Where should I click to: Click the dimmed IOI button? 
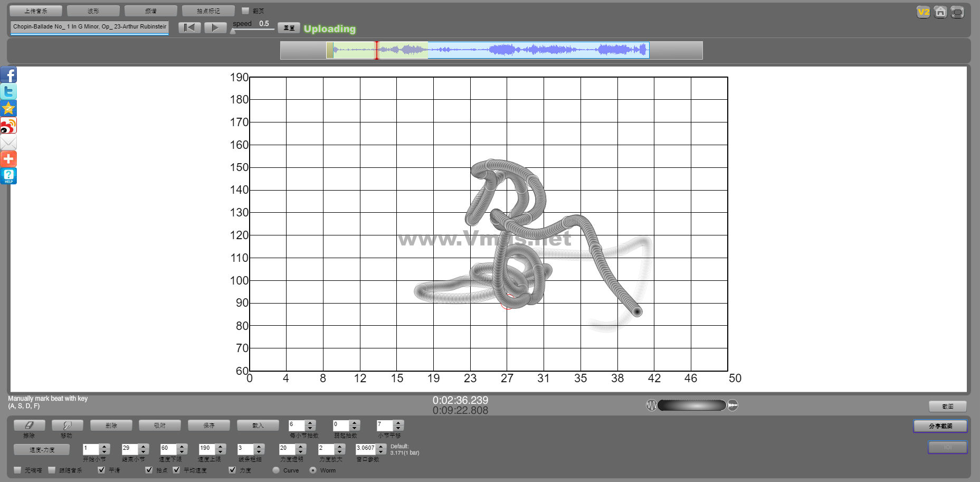[x=948, y=447]
